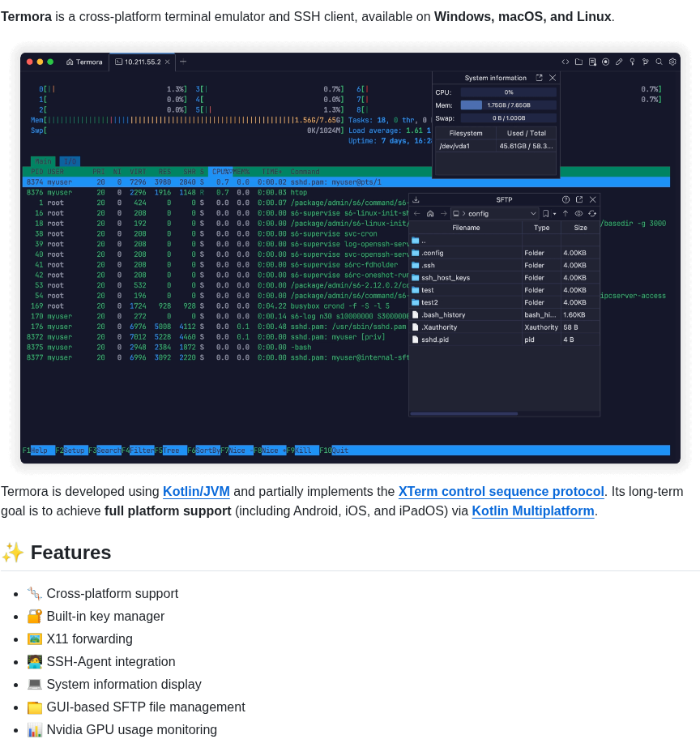Click the green macOS maximize dot
Screen dimensions: 700x739
coord(50,62)
